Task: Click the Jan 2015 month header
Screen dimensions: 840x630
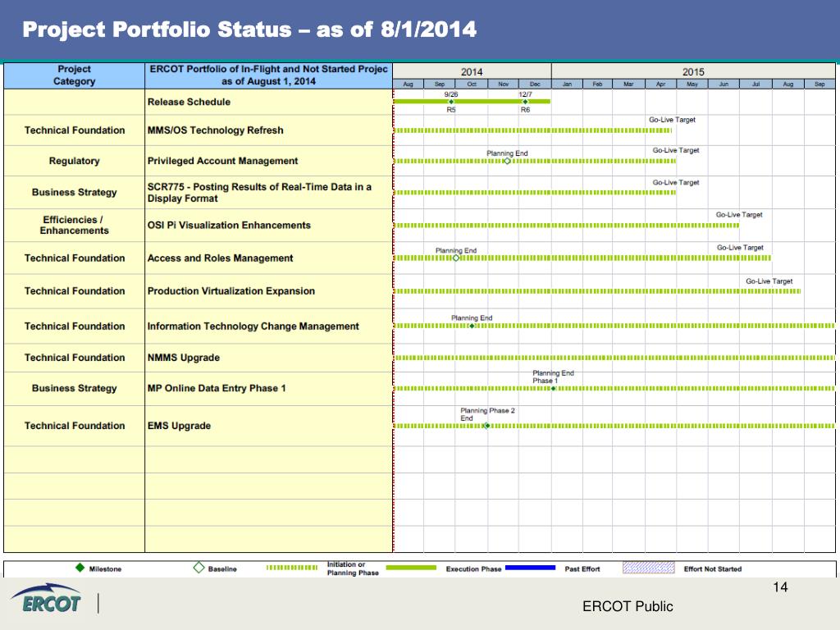Action: pyautogui.click(x=567, y=84)
